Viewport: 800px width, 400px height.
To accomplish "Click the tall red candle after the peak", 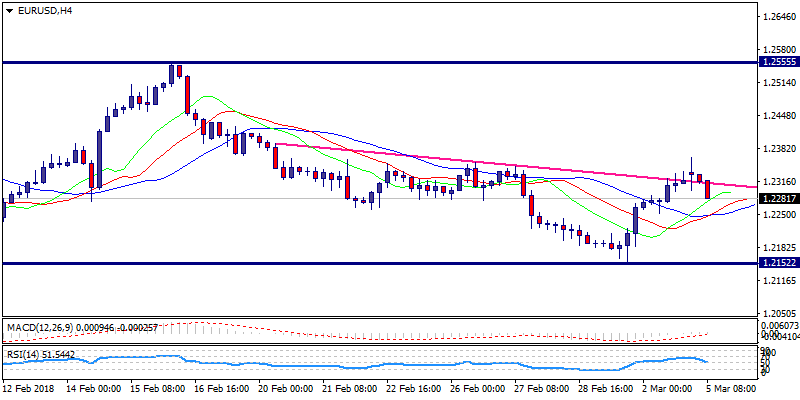I will pyautogui.click(x=187, y=95).
